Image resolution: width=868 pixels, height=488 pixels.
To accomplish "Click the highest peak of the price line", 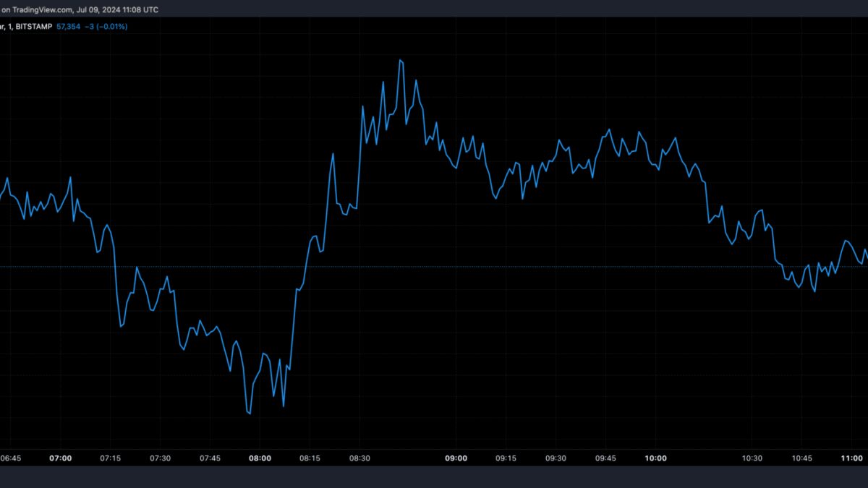I will coord(400,59).
